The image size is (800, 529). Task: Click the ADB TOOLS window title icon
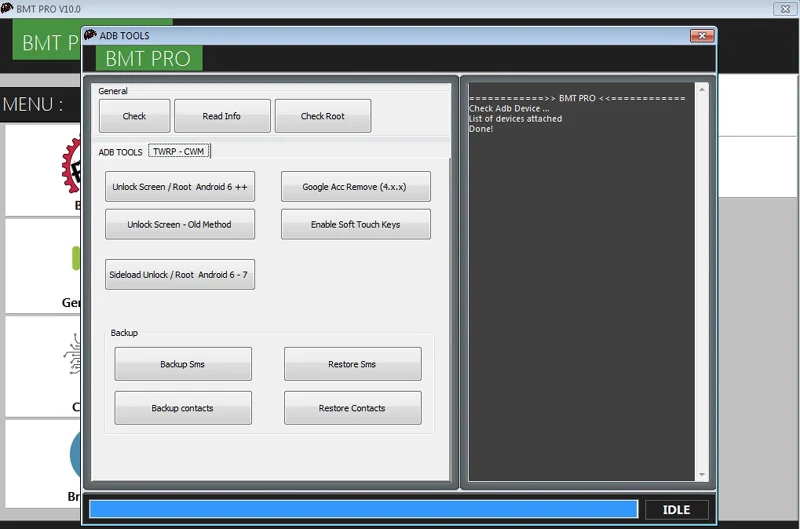(x=90, y=35)
